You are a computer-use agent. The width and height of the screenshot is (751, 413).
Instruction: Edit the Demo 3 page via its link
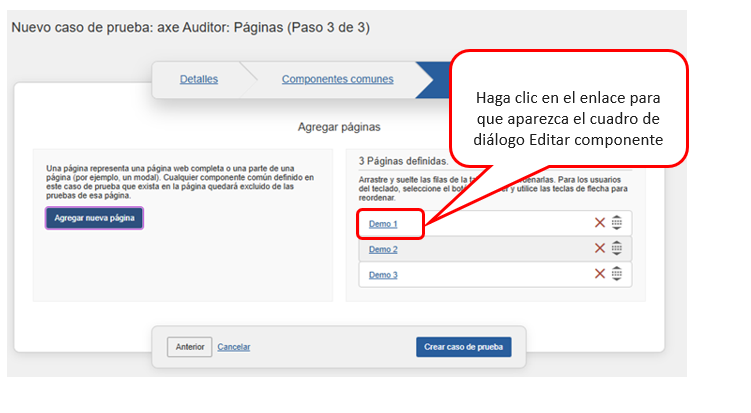pos(383,275)
